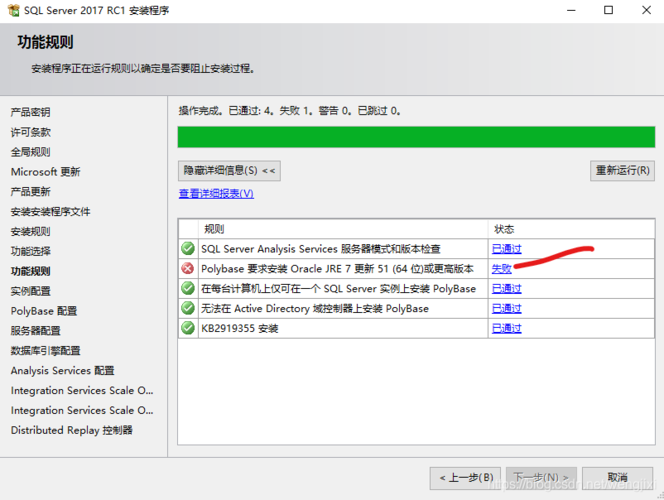The width and height of the screenshot is (664, 500).
Task: Select 产品密钥 step in sidebar
Action: (30, 112)
